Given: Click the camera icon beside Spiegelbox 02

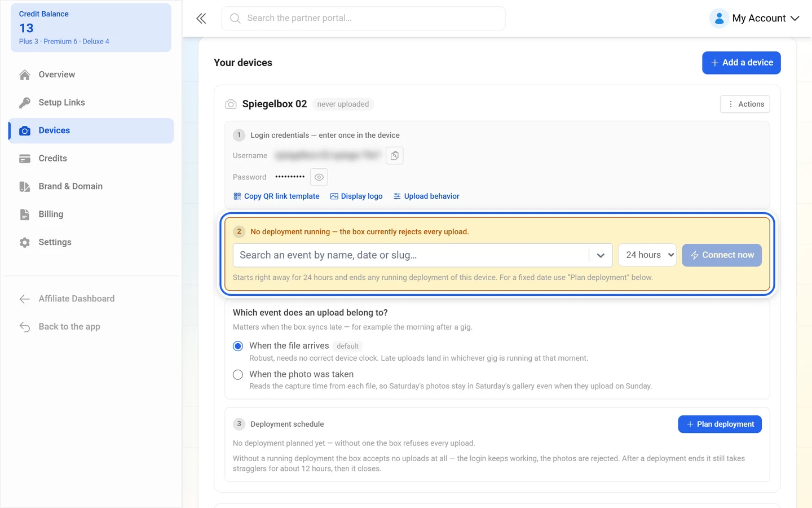Looking at the screenshot, I should tap(231, 104).
